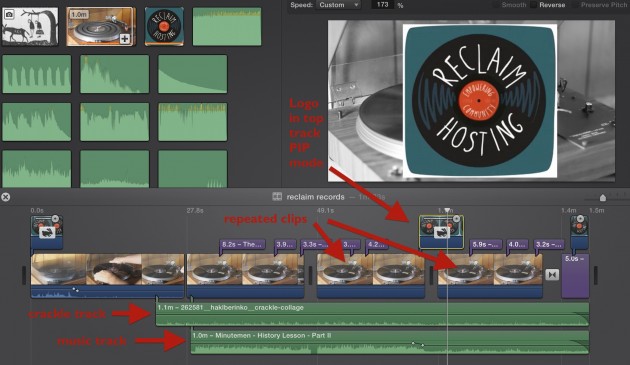Click the 'reclaim records' project title
Image resolution: width=630 pixels, height=365 pixels.
pos(315,197)
